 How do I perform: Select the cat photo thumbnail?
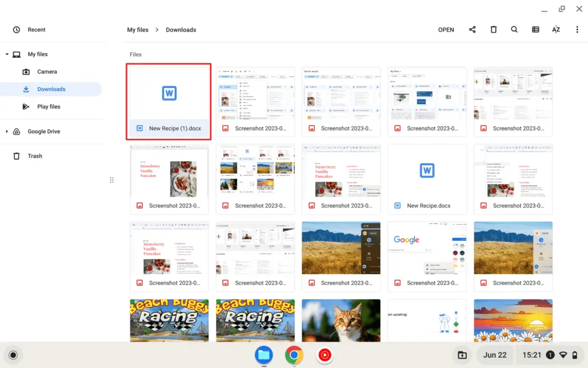tap(341, 320)
